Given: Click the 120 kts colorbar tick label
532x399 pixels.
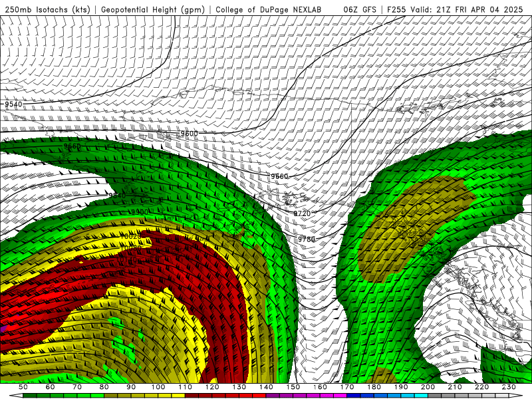Looking at the screenshot, I should click(x=212, y=387).
